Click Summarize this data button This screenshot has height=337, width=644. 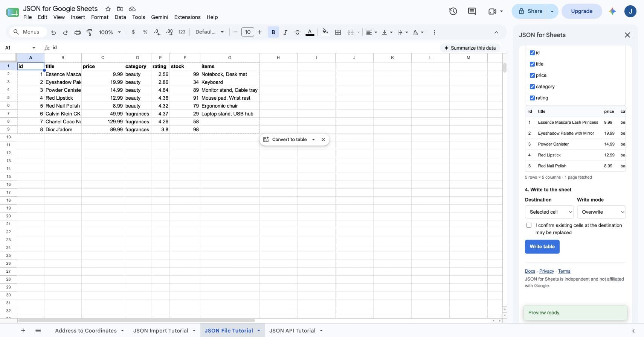pyautogui.click(x=470, y=48)
